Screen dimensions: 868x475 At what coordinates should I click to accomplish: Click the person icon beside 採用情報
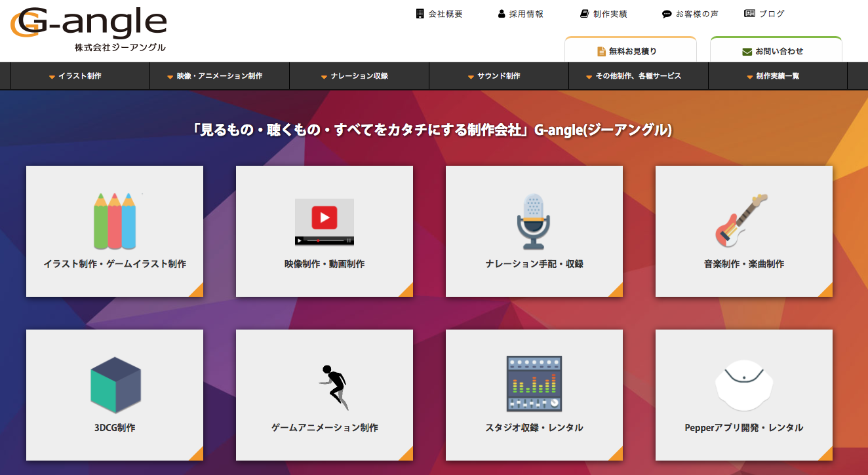tap(502, 14)
